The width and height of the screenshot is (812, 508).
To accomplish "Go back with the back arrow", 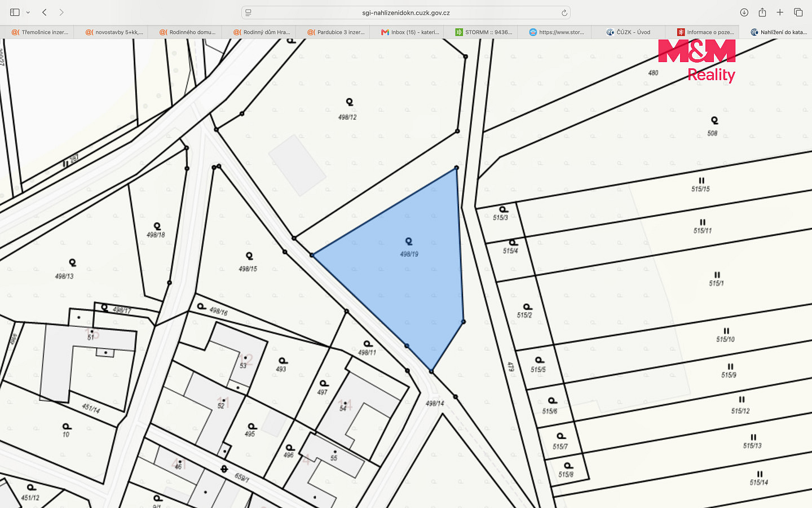I will [45, 12].
